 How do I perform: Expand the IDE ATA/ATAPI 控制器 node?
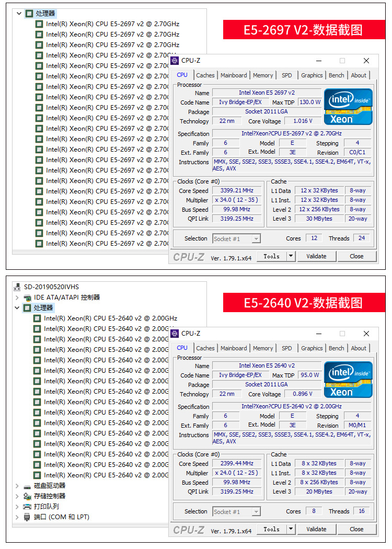pos(17,298)
